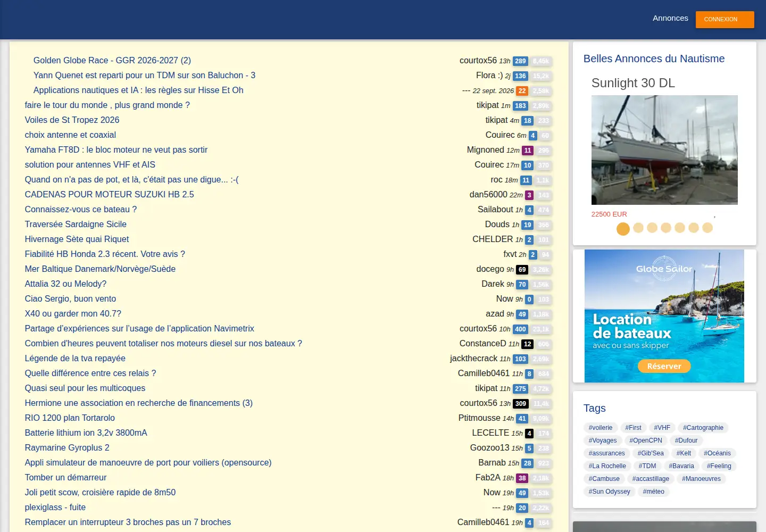Open the Voiles de St Tropez 2026 topic
Viewport: 766px width, 532px height.
pos(72,120)
